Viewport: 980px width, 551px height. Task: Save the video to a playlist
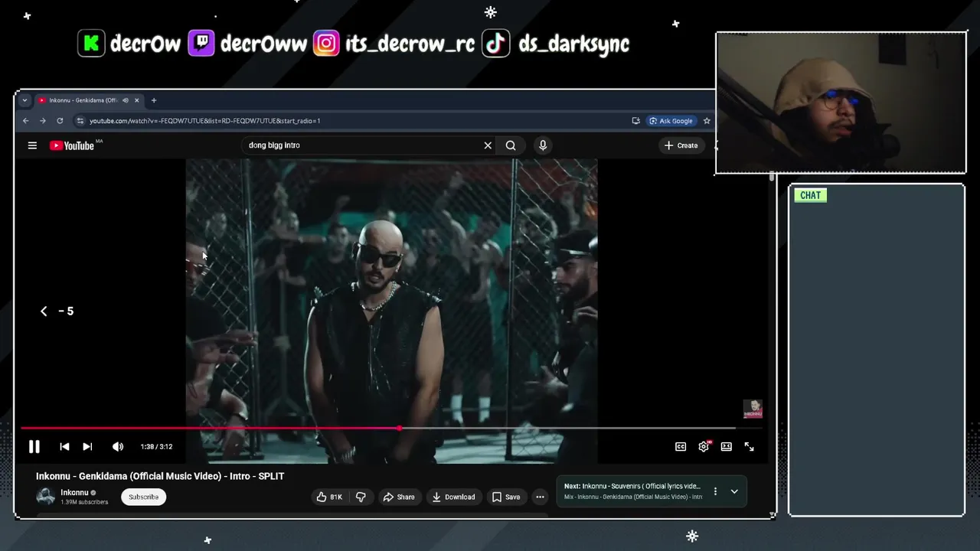(x=506, y=497)
